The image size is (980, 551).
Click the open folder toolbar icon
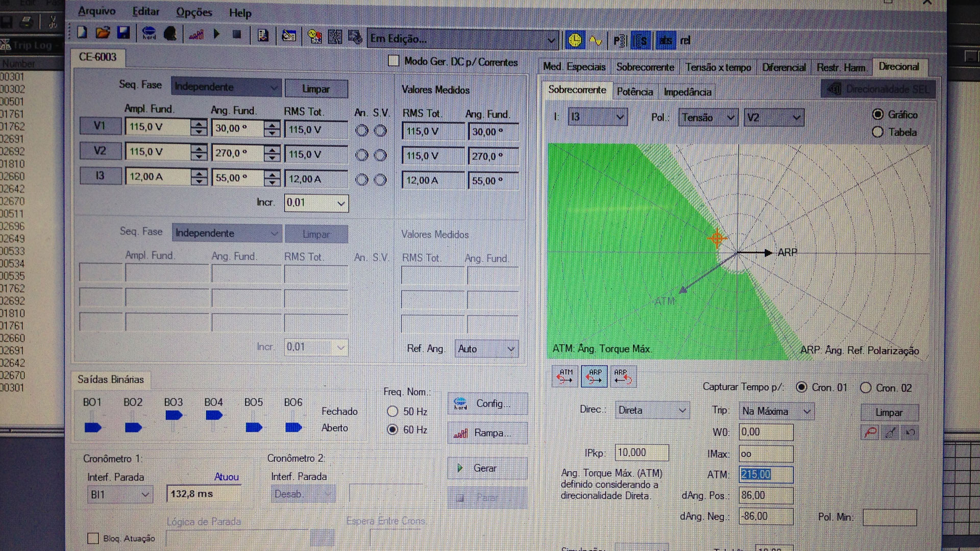click(x=103, y=34)
